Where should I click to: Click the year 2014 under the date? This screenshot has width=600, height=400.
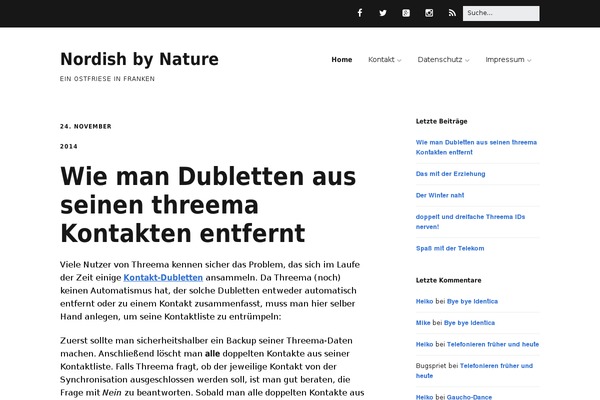[x=69, y=146]
